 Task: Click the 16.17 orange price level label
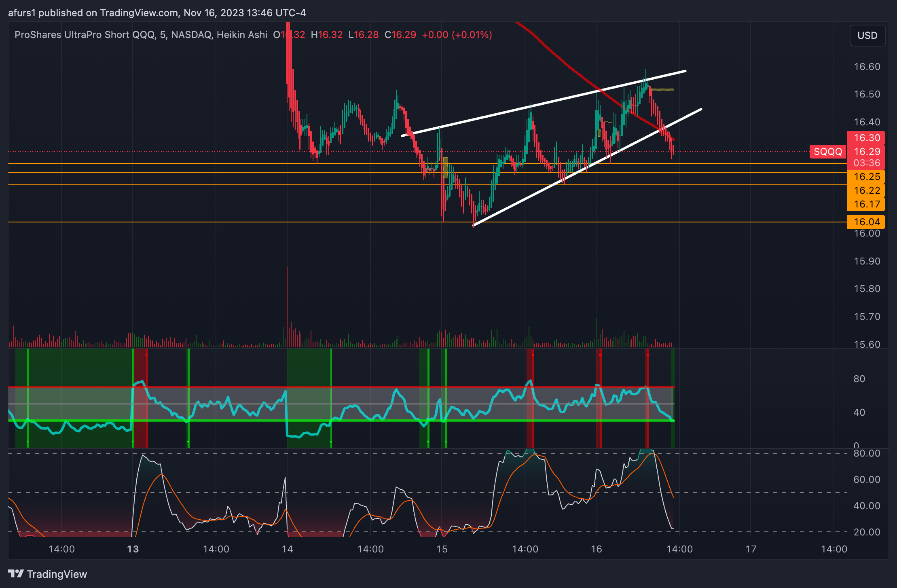point(866,204)
